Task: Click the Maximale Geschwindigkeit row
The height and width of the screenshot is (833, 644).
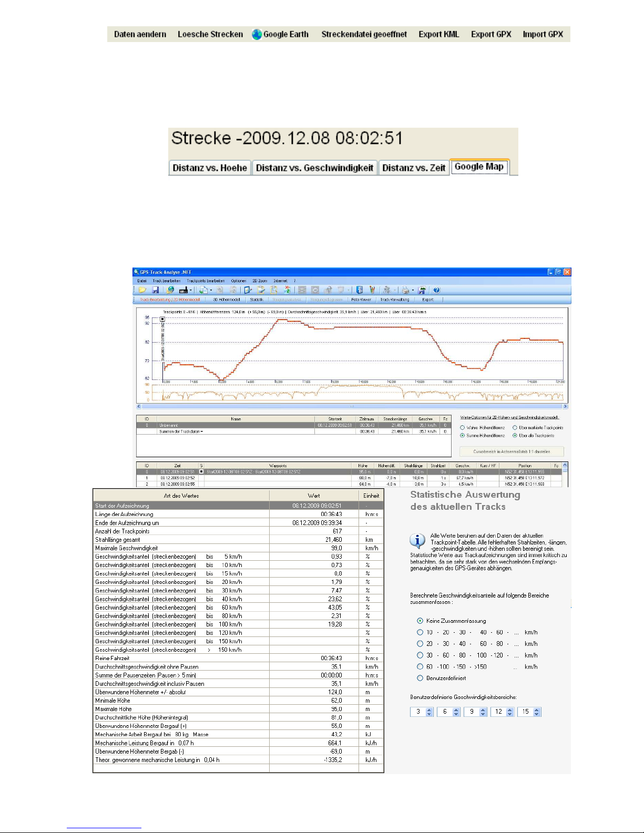Action: [x=238, y=548]
